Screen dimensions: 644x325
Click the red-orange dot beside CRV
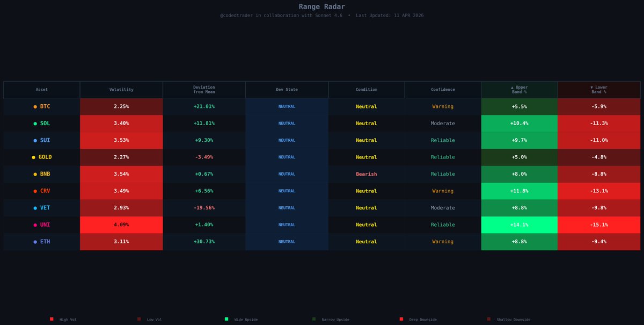point(35,191)
